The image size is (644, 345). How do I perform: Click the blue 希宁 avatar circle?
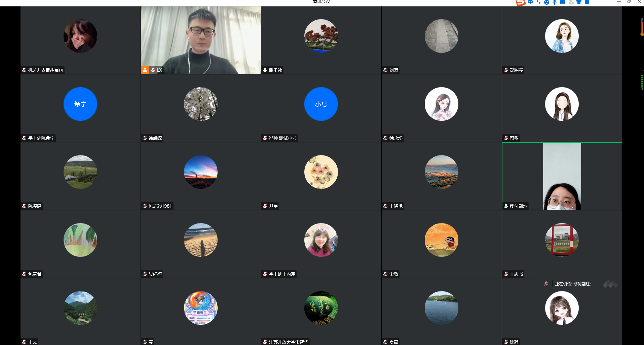[80, 104]
